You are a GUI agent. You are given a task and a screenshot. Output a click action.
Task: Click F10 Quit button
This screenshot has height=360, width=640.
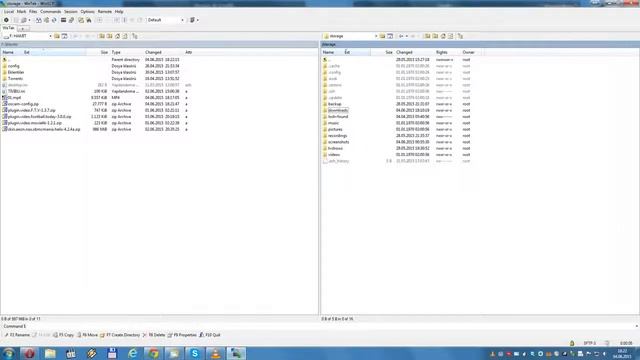point(210,335)
